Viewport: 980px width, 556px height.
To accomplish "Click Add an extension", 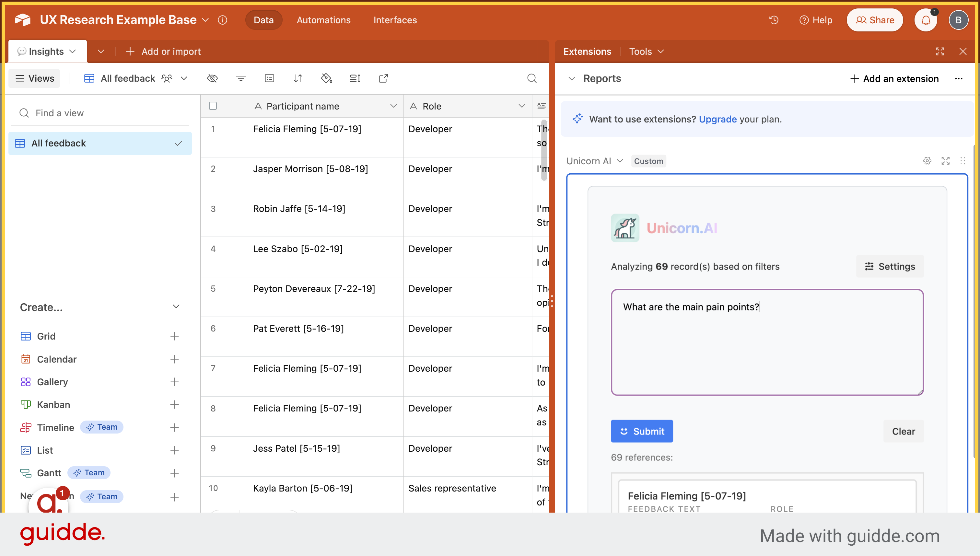I will 894,79.
